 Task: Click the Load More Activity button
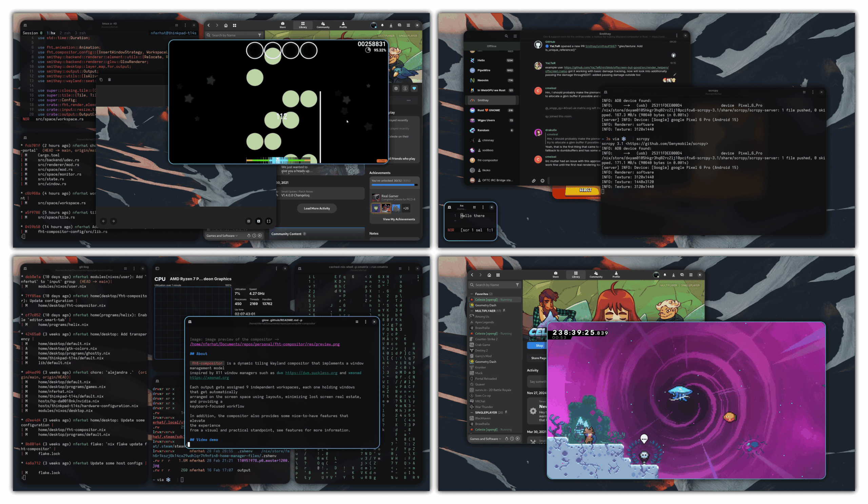click(317, 208)
